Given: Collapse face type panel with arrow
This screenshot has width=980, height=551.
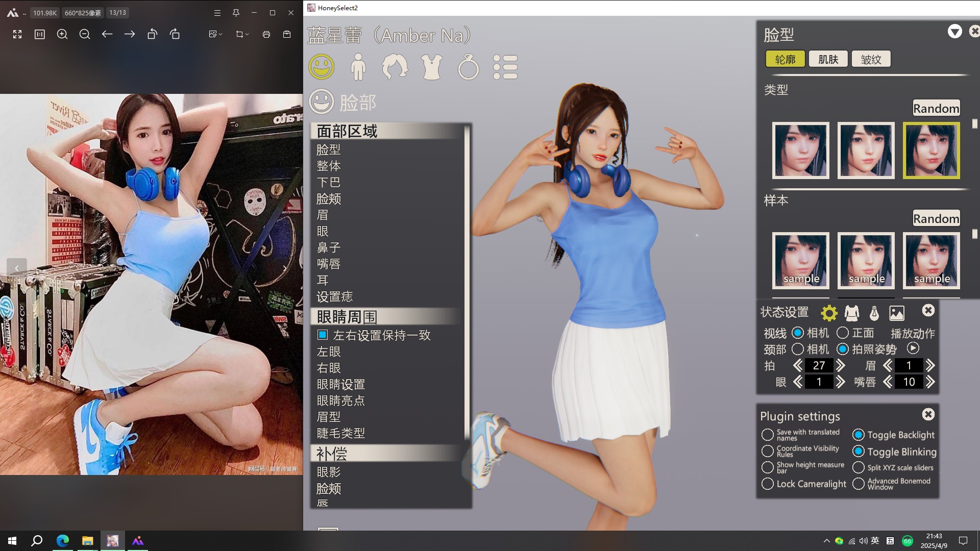Looking at the screenshot, I should (x=954, y=32).
